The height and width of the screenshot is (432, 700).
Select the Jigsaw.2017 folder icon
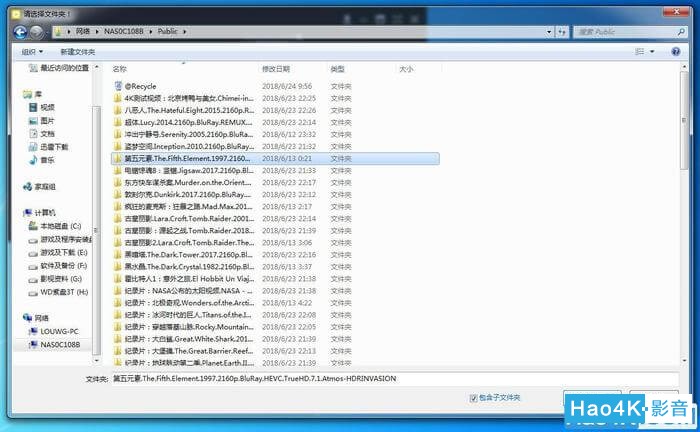[117, 170]
